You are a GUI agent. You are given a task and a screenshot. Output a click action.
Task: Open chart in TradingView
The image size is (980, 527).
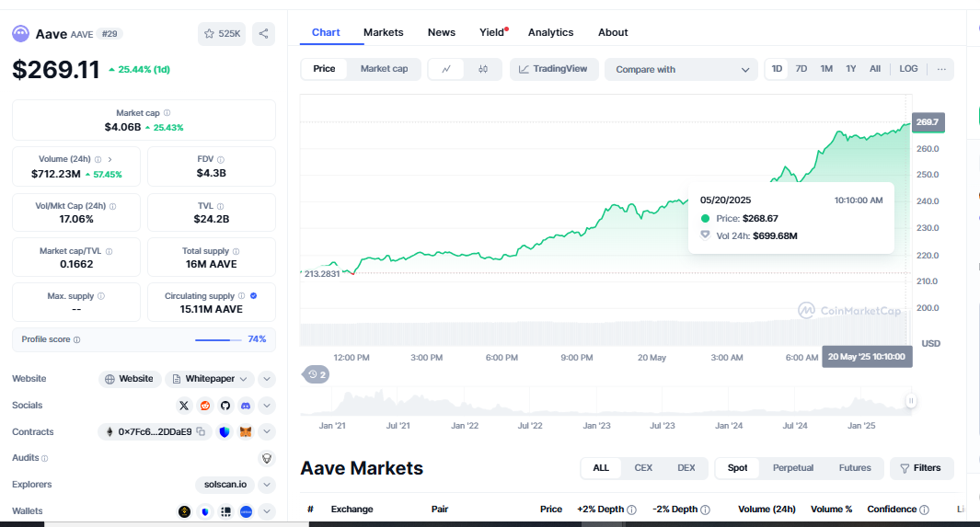point(554,69)
